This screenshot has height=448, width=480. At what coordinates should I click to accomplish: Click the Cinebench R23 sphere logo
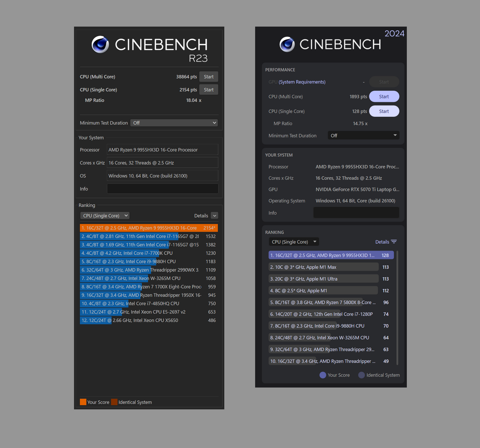[100, 44]
